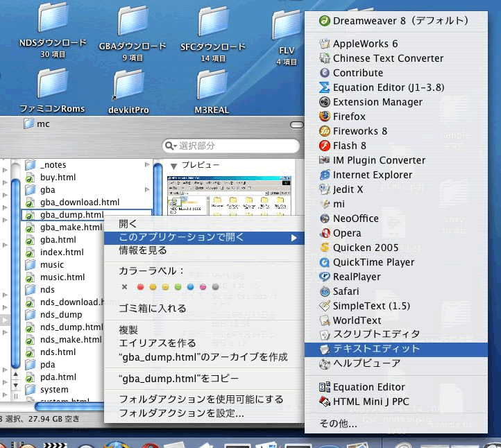The width and height of the screenshot is (501, 448).
Task: Open with Internet Explorer
Action: pos(396,175)
